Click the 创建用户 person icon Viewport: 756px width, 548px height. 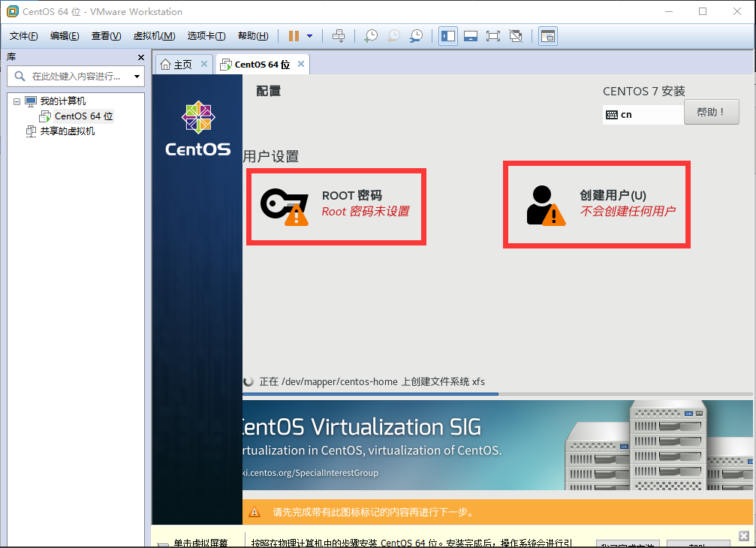click(x=545, y=206)
